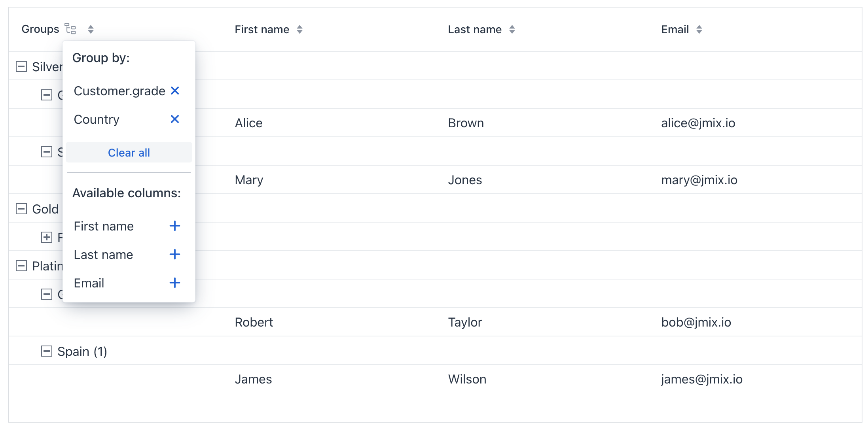Viewport: 868px width, 425px height.
Task: Collapse the Spain (1) subgroup
Action: click(47, 351)
